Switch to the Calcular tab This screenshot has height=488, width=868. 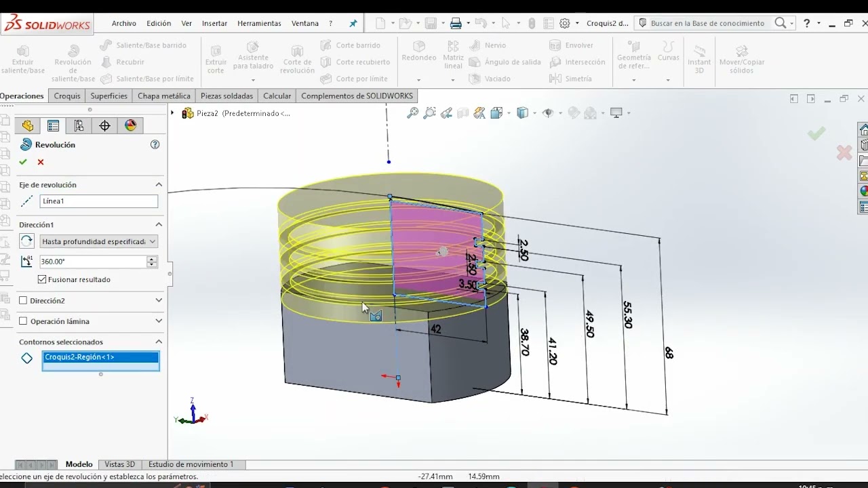pyautogui.click(x=277, y=96)
